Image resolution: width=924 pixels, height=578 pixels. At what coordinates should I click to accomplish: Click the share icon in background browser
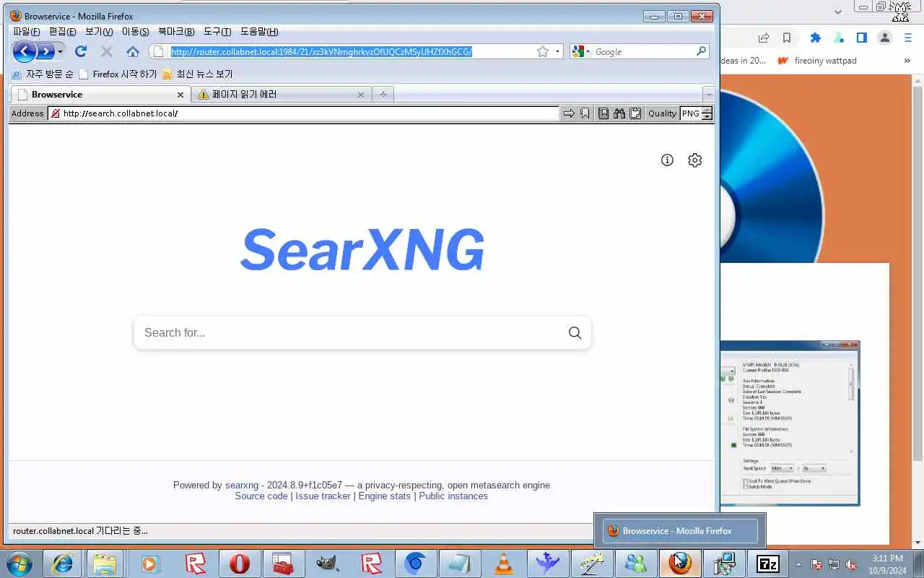tap(763, 38)
